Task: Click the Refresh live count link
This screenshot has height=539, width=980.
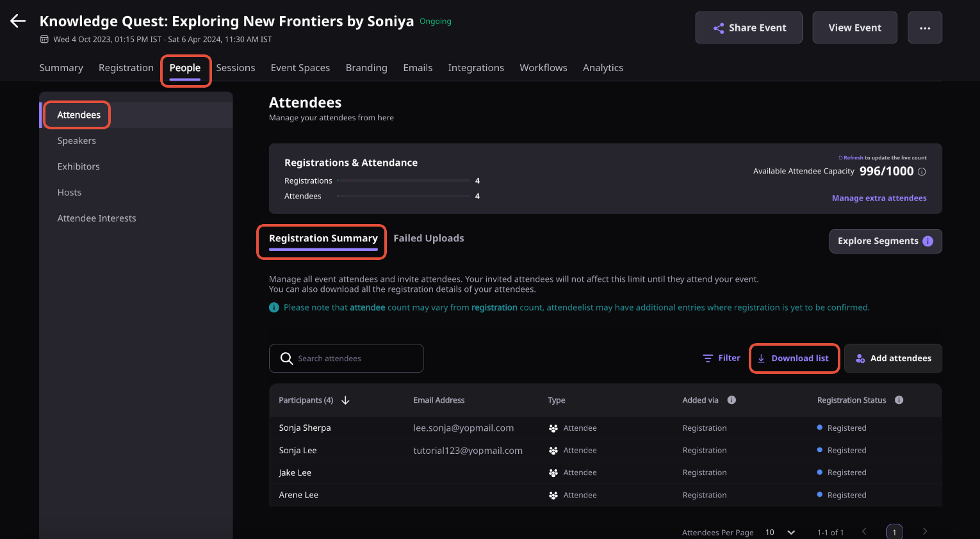Action: point(851,158)
